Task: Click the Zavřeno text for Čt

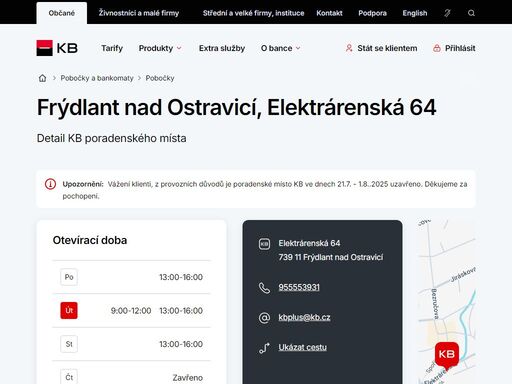Action: (x=187, y=378)
